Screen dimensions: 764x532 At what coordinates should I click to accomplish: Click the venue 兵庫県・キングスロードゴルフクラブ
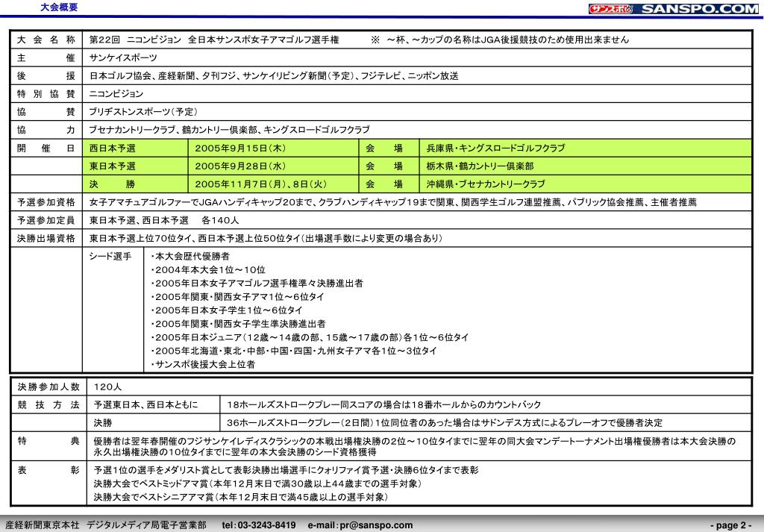point(495,148)
